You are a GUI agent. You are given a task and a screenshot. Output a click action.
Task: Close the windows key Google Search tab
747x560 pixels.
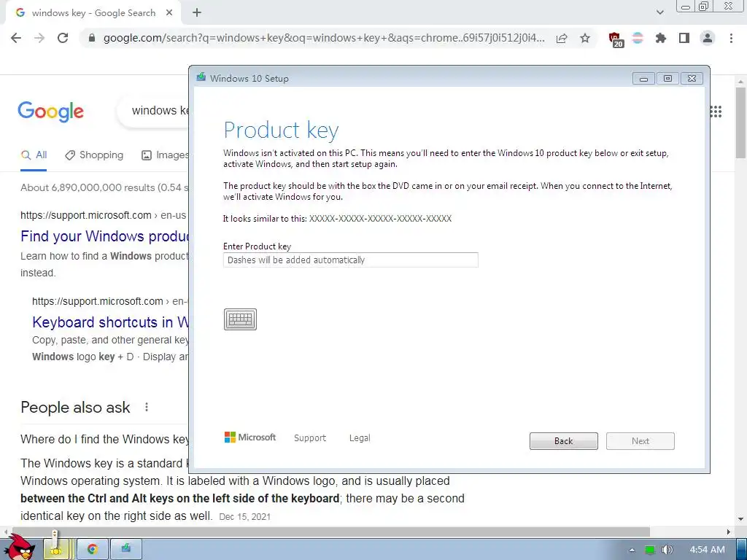[x=169, y=13]
